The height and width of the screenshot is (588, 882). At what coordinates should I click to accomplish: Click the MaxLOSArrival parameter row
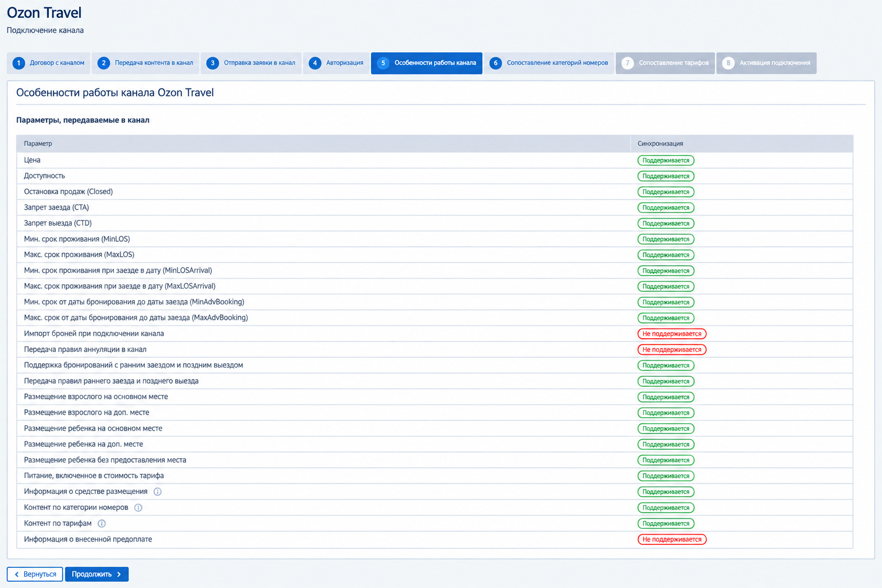coord(435,287)
